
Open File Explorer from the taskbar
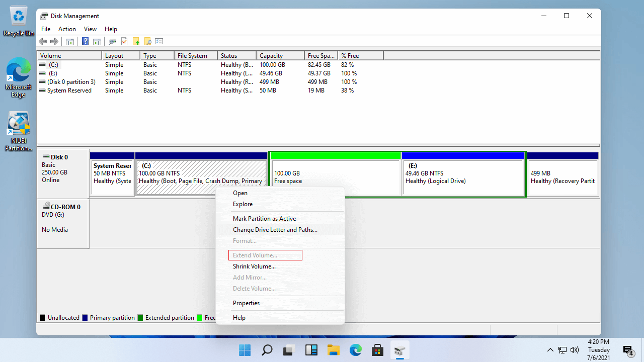tap(334, 350)
